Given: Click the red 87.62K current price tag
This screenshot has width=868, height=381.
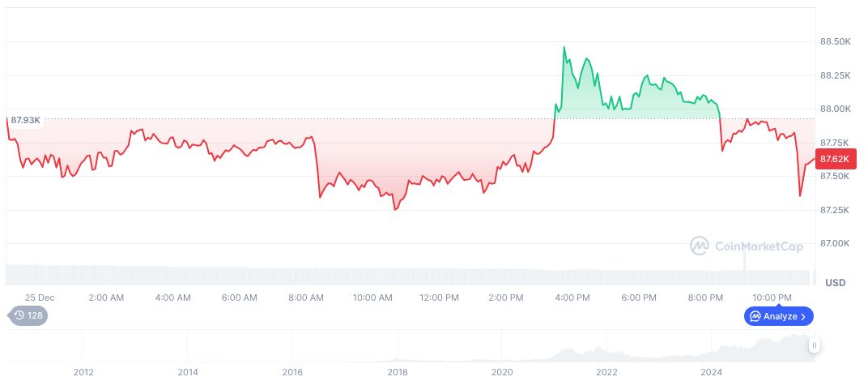Looking at the screenshot, I should [834, 160].
